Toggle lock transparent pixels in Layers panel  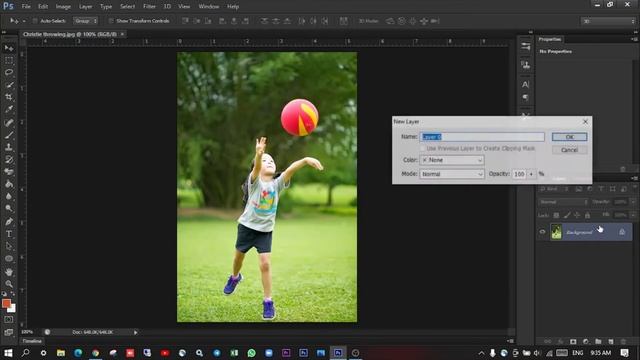click(x=556, y=215)
